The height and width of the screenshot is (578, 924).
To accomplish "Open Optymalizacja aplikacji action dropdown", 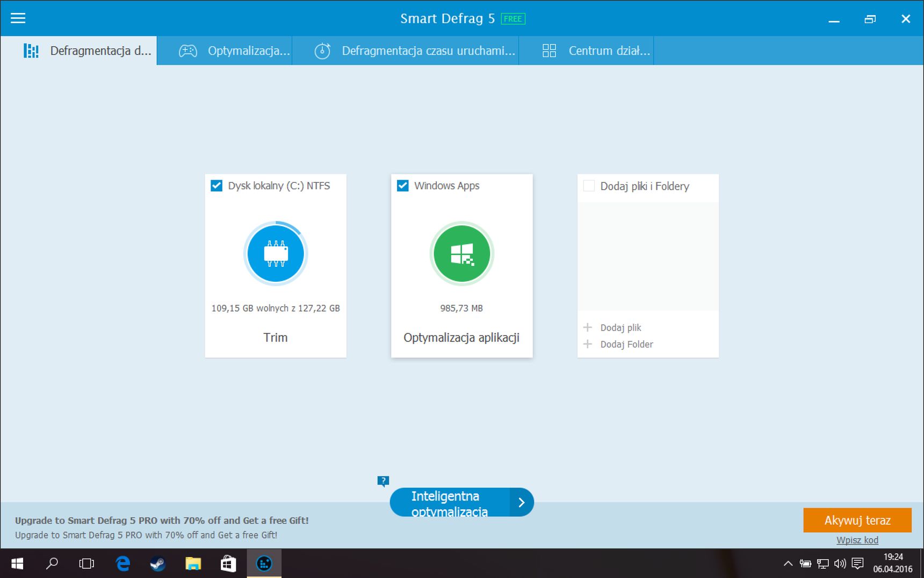I will click(x=461, y=338).
